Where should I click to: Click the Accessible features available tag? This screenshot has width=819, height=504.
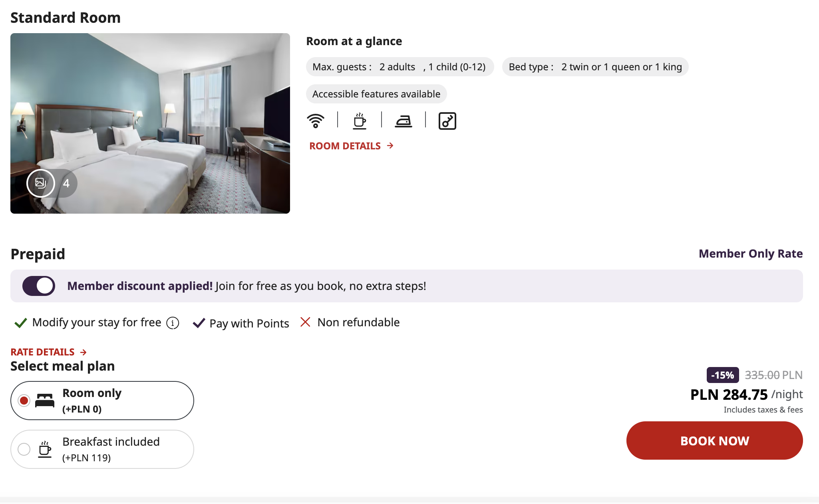376,94
